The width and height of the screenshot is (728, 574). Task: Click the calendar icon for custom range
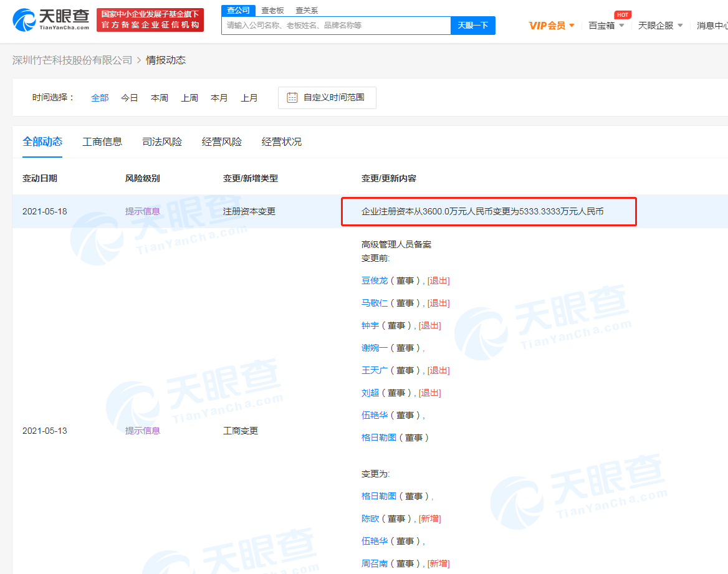point(292,97)
